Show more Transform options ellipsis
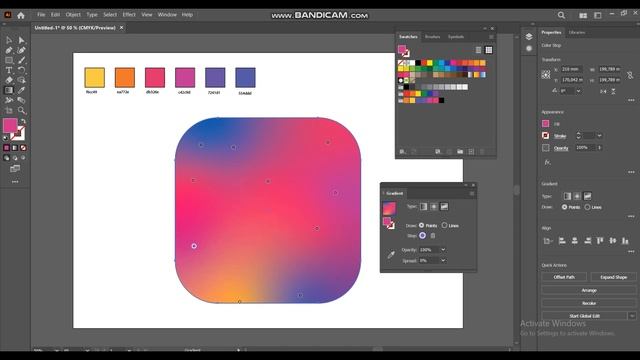The width and height of the screenshot is (640, 360). click(631, 100)
